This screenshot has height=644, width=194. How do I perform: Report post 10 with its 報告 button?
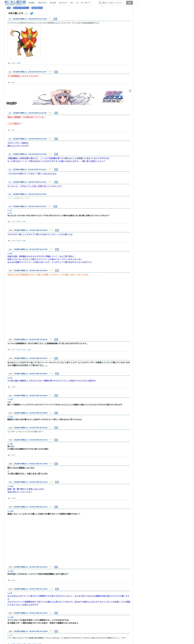tap(57, 230)
